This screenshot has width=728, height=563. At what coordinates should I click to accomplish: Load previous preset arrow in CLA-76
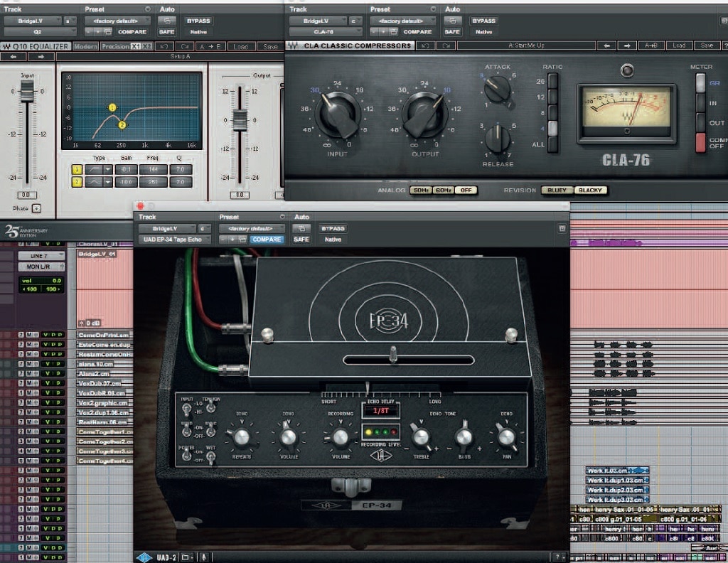click(x=606, y=45)
